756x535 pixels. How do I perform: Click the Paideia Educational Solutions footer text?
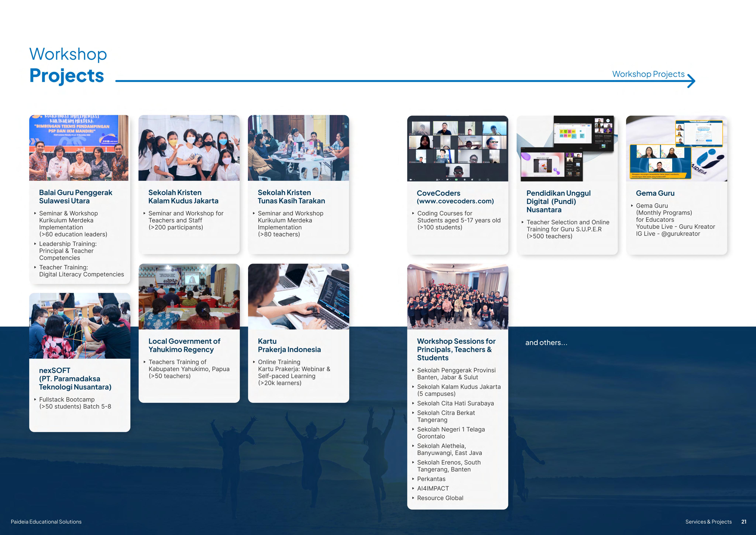pyautogui.click(x=46, y=522)
